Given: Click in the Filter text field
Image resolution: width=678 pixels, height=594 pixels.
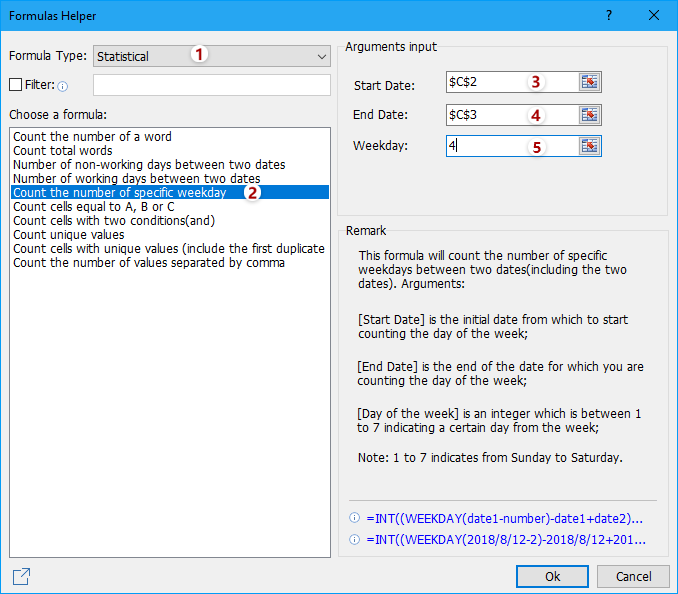Looking at the screenshot, I should click(x=211, y=85).
